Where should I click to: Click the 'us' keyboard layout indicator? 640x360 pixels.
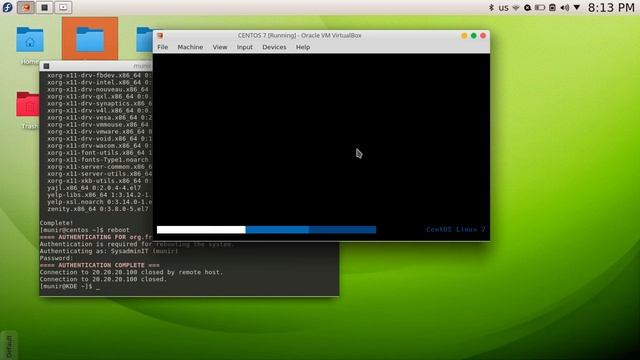pyautogui.click(x=504, y=8)
